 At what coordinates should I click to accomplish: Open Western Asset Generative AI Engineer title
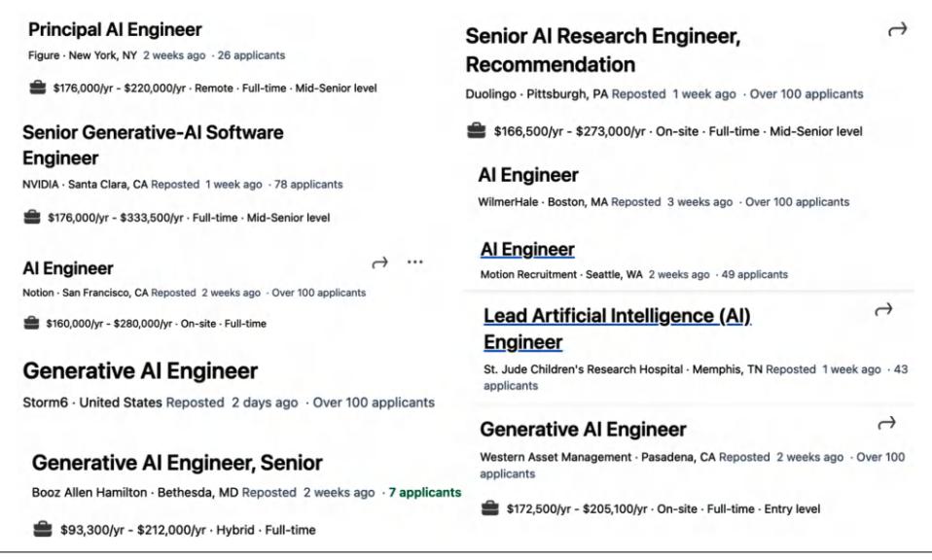(x=584, y=429)
